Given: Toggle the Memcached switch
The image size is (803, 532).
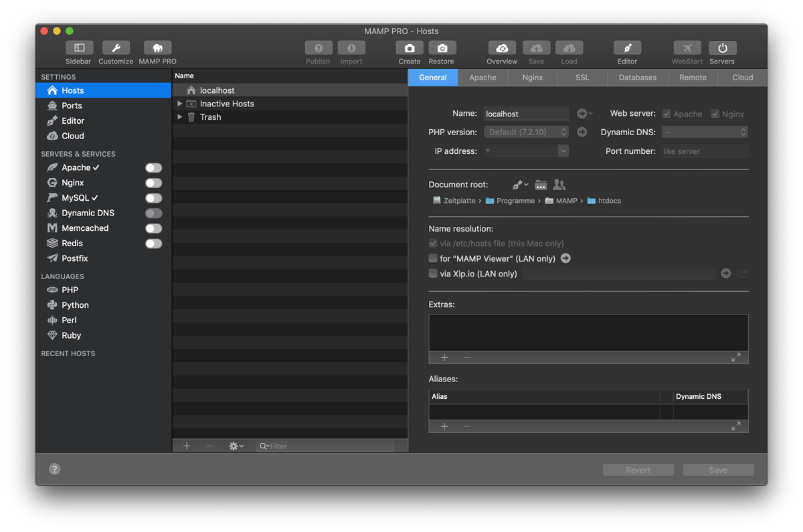Looking at the screenshot, I should (154, 228).
